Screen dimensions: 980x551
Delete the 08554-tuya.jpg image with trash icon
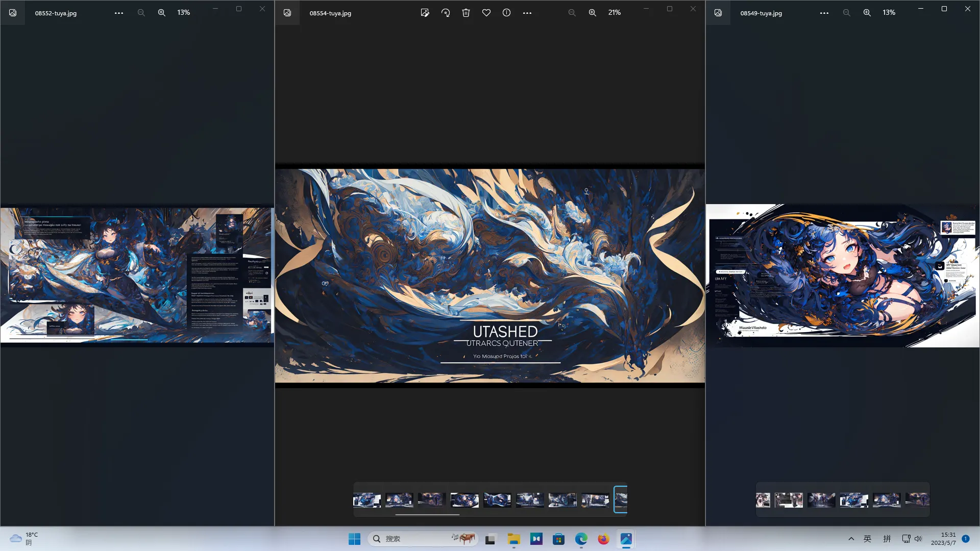pos(466,13)
